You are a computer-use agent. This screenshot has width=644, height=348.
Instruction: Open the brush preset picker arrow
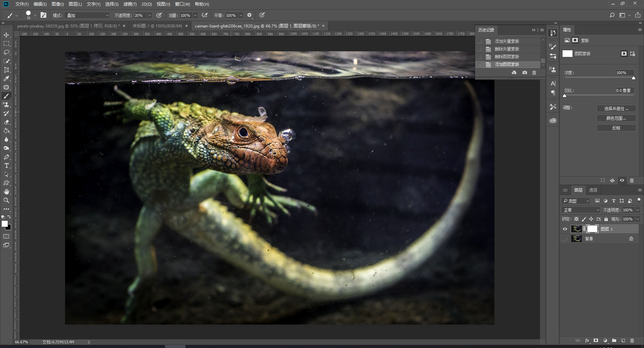[x=35, y=15]
